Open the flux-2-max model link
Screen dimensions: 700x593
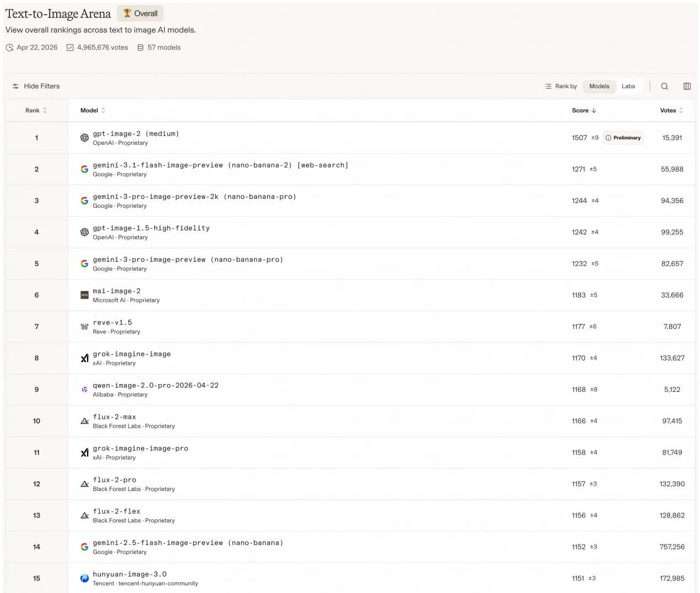coord(115,417)
